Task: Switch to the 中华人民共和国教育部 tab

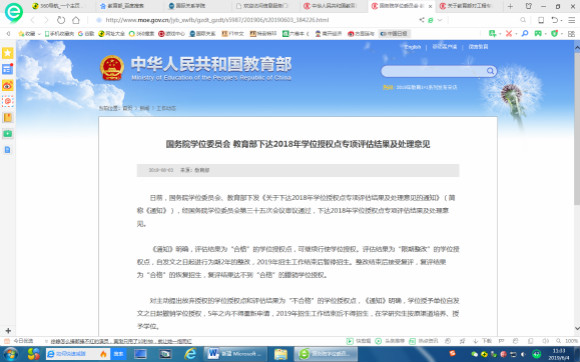Action: coord(330,6)
